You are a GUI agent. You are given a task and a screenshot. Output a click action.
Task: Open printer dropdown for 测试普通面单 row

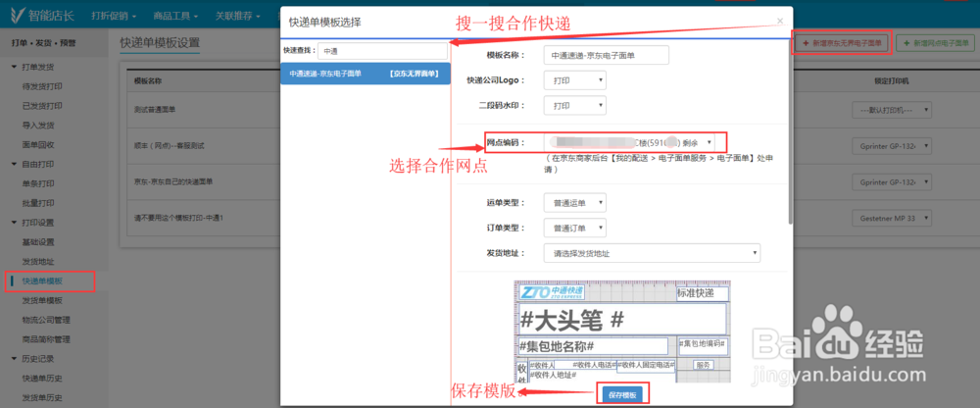tap(892, 110)
